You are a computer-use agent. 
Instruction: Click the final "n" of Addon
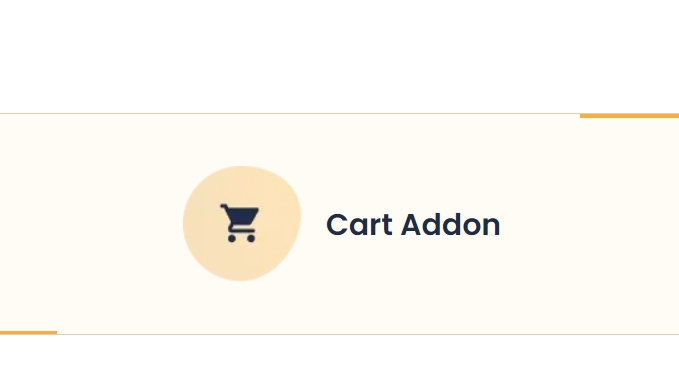492,227
